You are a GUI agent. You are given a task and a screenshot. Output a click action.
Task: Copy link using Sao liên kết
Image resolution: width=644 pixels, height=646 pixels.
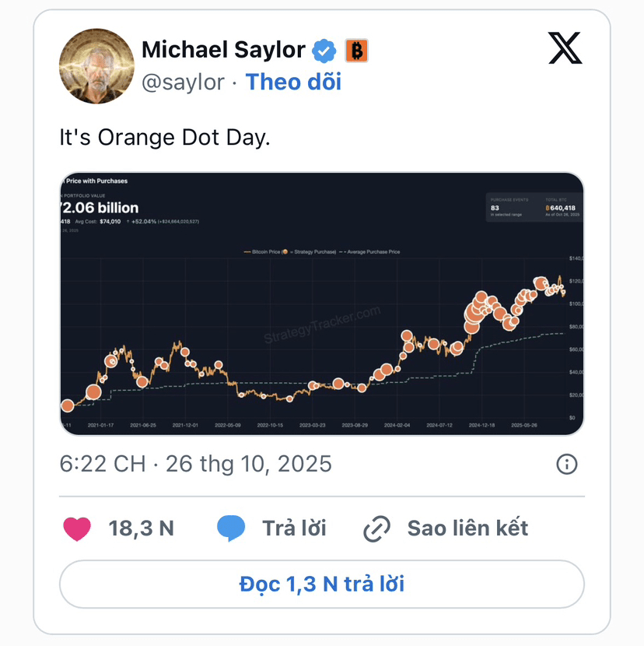tap(467, 528)
